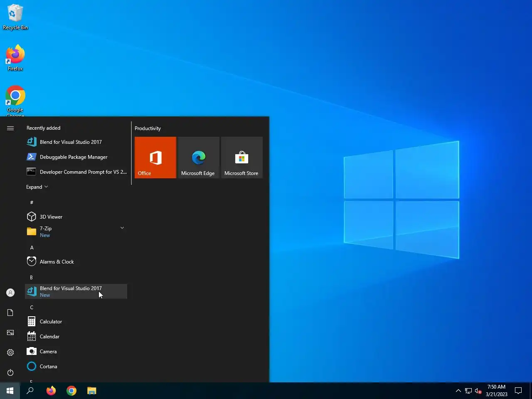Open the Microsoft Store tile

coord(242,158)
